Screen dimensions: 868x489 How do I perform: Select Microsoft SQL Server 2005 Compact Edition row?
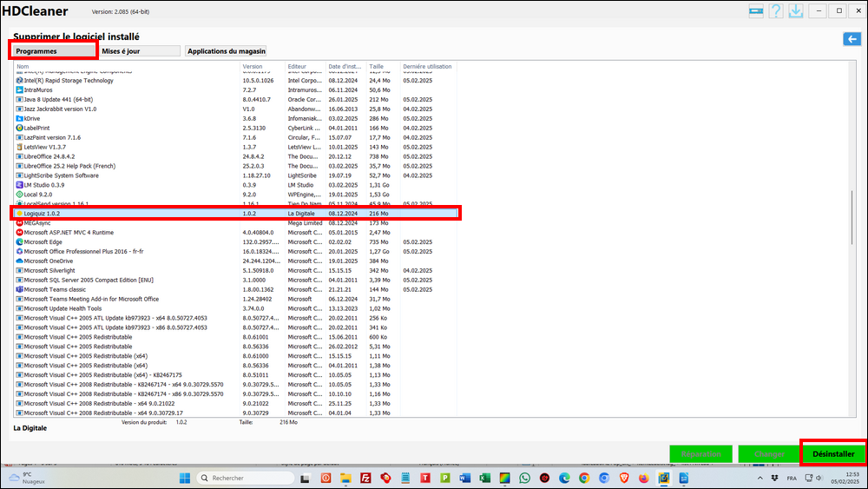[236, 281]
